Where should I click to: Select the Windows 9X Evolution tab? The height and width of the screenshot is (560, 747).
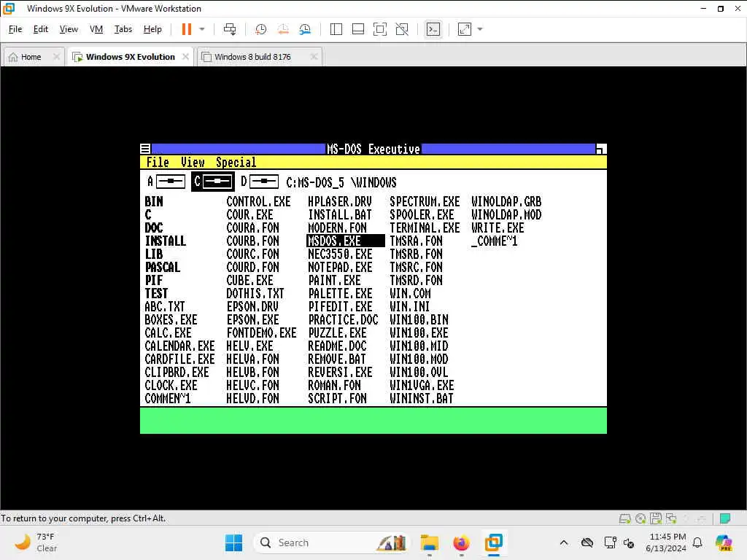click(x=130, y=57)
